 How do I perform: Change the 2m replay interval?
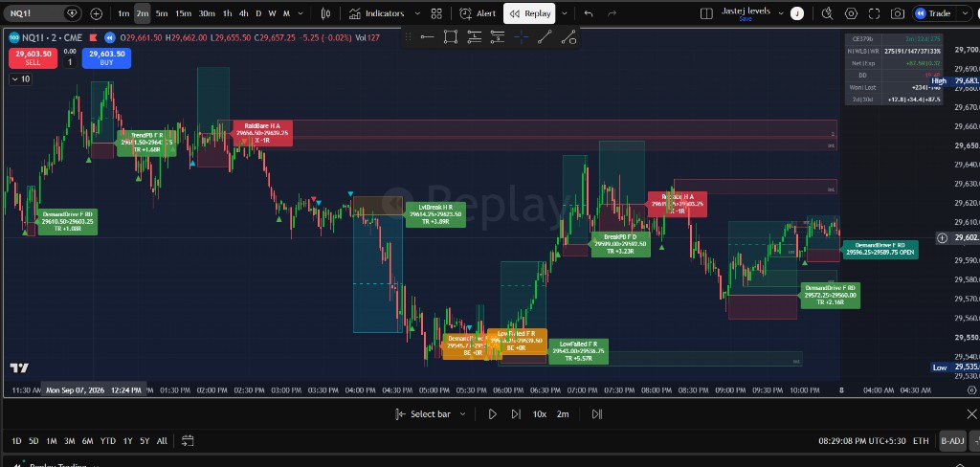point(563,413)
